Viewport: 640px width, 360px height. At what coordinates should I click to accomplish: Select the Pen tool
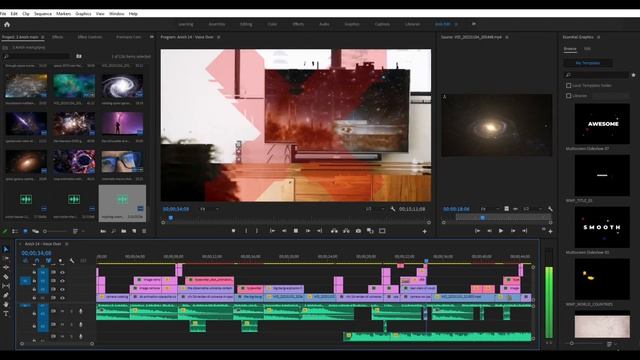coord(6,295)
